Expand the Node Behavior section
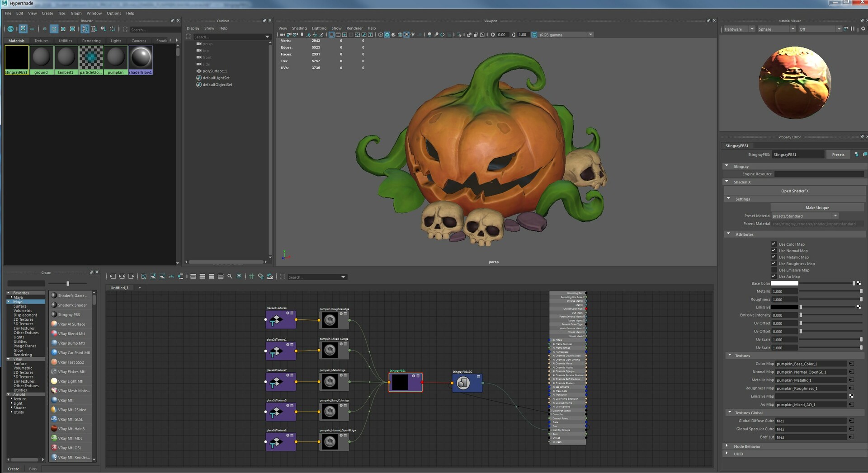 click(x=727, y=446)
